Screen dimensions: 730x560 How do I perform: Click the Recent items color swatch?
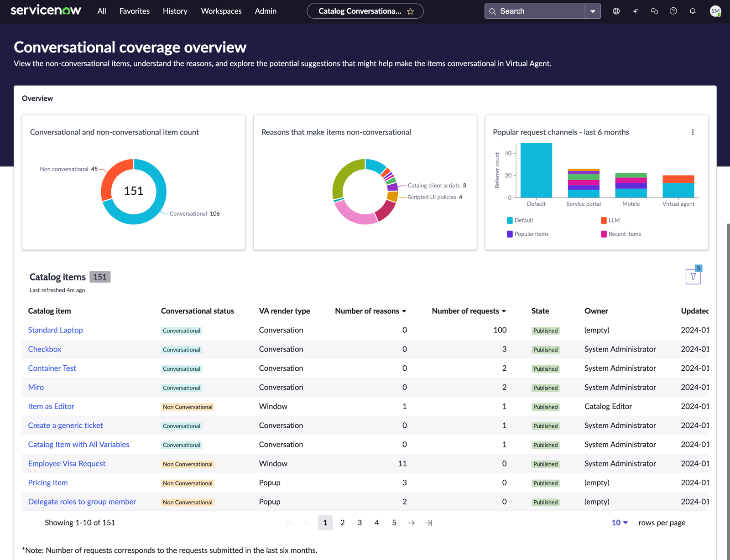(x=604, y=234)
